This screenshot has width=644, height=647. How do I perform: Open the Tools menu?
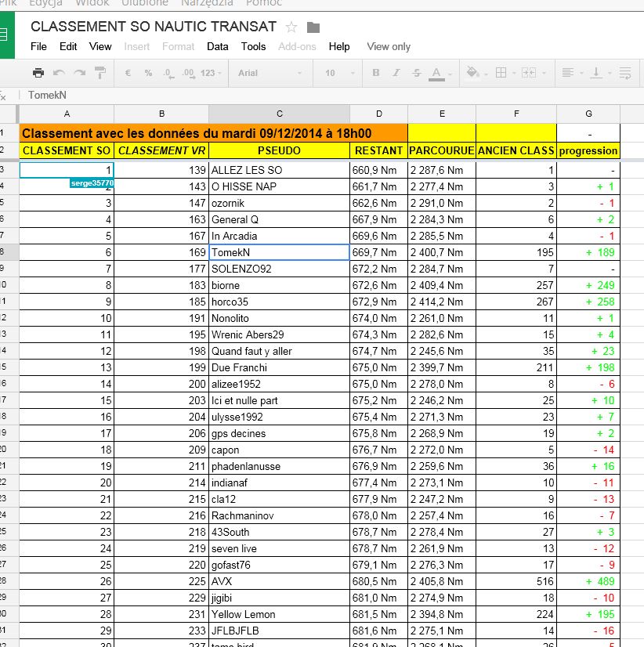pos(253,46)
